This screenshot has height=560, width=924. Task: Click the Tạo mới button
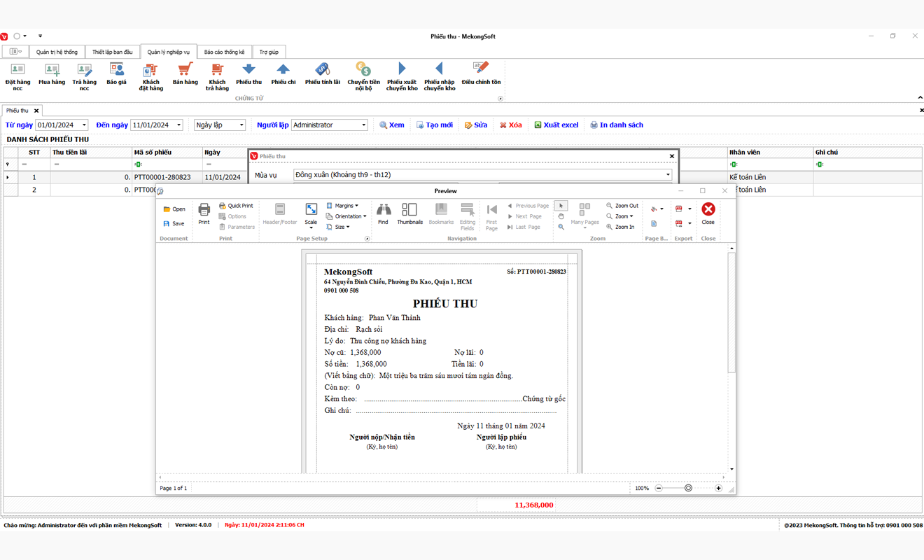[x=434, y=125]
